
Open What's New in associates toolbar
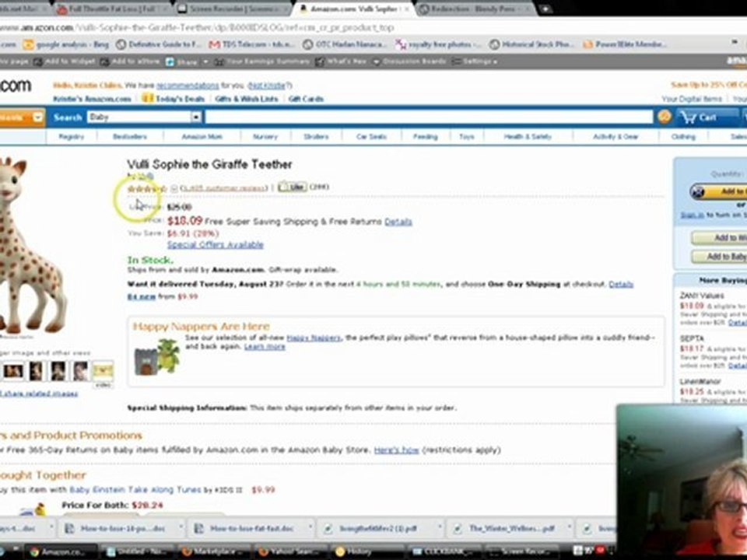point(341,61)
